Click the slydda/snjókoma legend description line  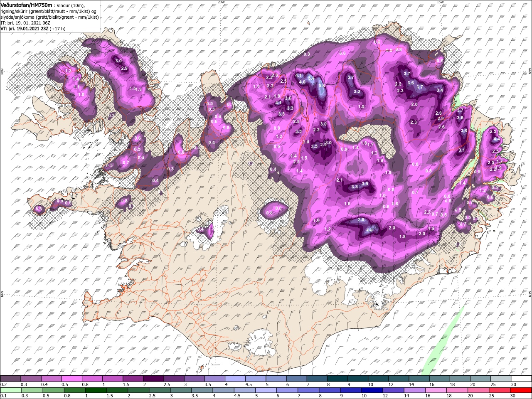pos(49,17)
